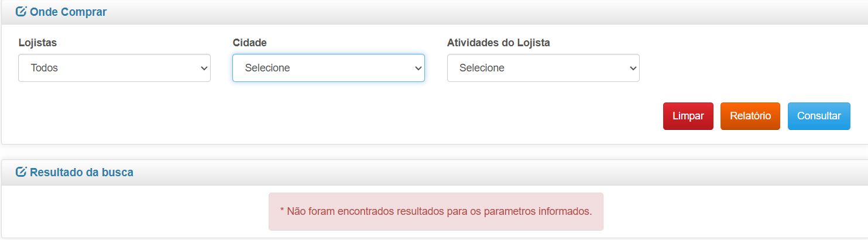Click the Lojistas field label
The width and height of the screenshot is (868, 240).
[x=37, y=43]
